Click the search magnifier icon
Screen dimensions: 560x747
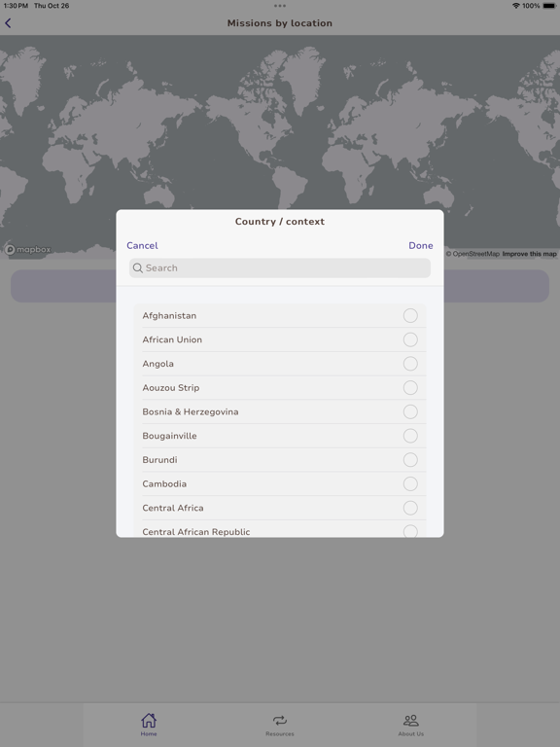(138, 267)
